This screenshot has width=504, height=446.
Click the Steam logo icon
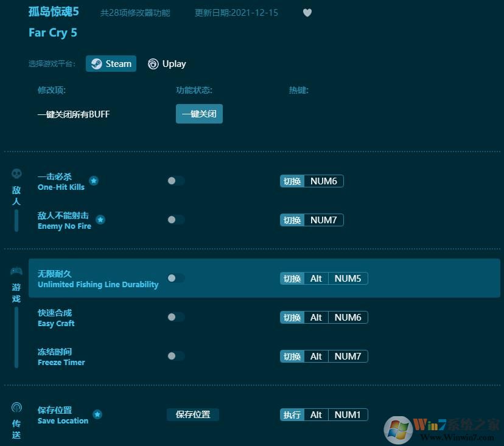(x=96, y=64)
